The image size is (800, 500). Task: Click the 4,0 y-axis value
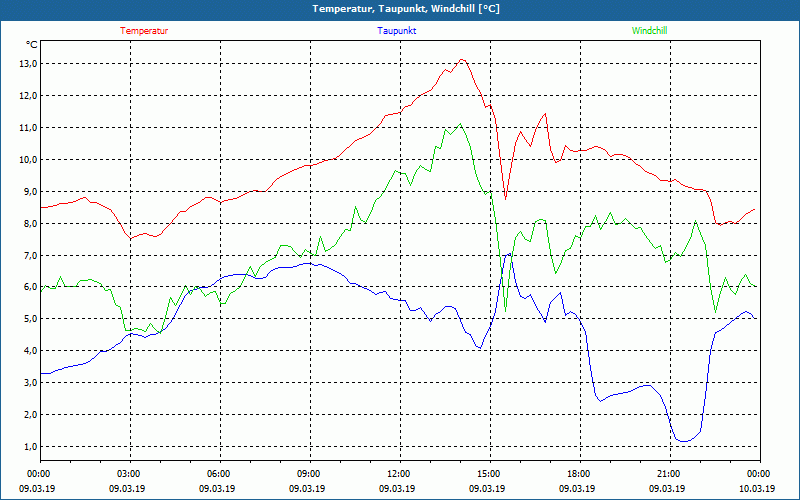[x=30, y=351]
